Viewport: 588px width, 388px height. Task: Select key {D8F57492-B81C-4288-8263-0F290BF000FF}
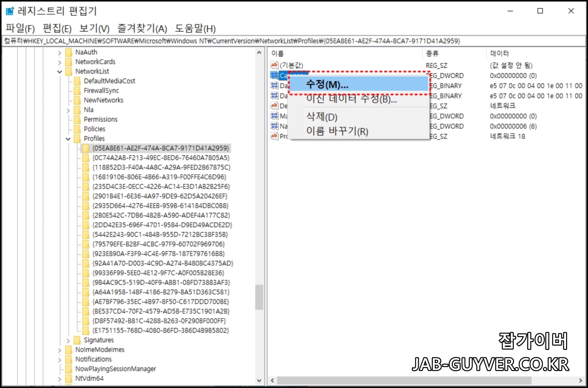pyautogui.click(x=159, y=321)
